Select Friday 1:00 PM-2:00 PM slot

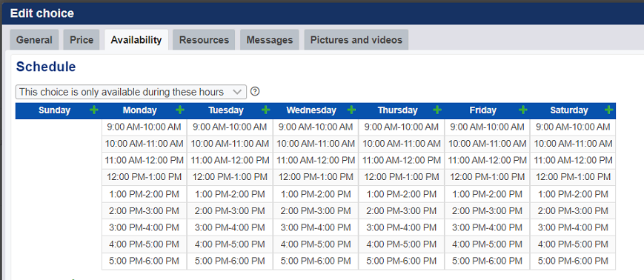pos(487,194)
